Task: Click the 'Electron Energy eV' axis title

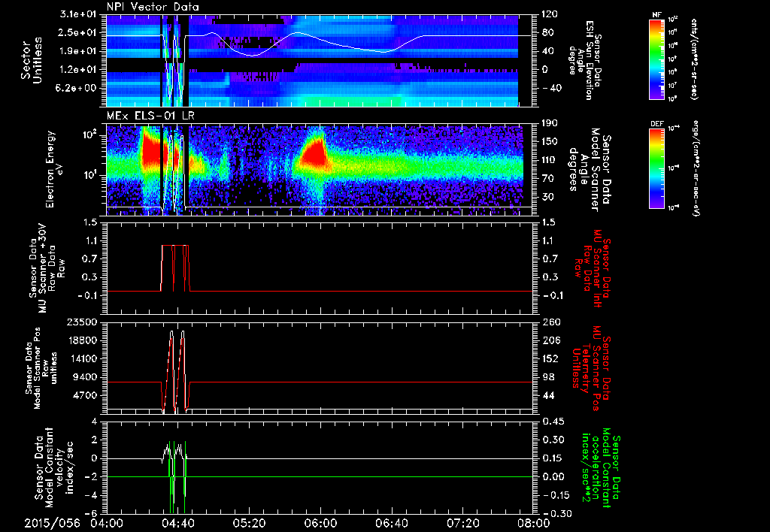Action: [x=56, y=169]
